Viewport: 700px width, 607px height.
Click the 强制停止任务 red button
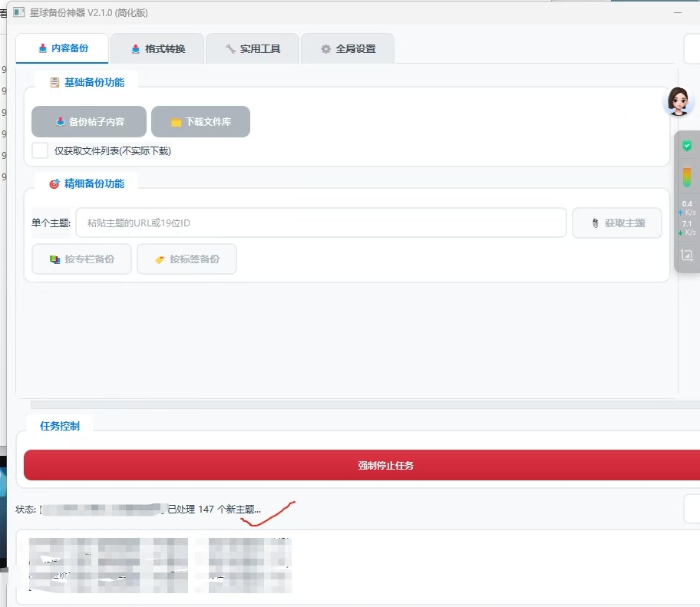click(x=362, y=465)
